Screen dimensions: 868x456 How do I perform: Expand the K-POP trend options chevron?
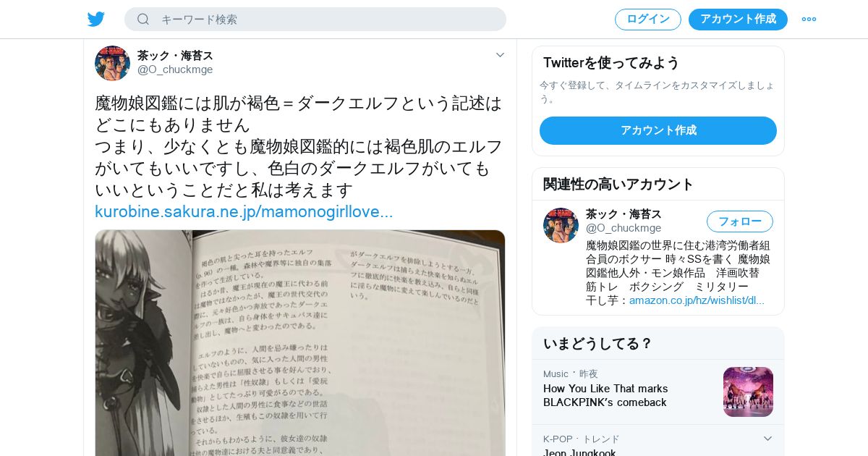[x=767, y=439]
